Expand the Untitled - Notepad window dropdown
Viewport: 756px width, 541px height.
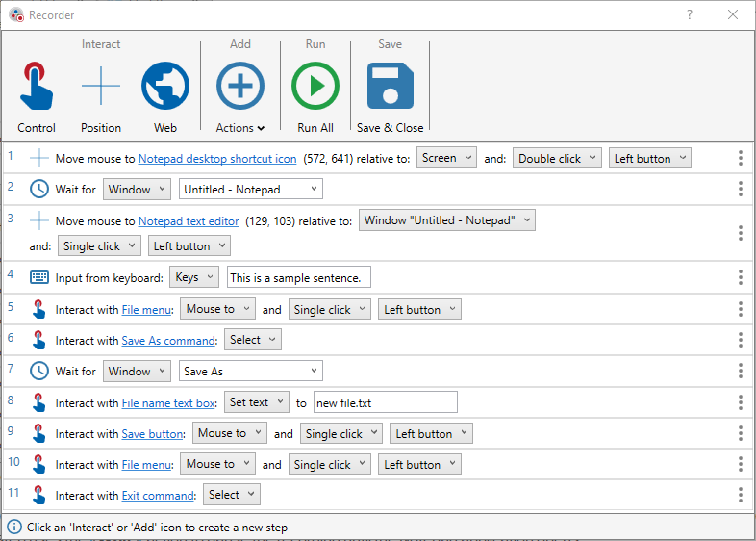click(x=250, y=190)
